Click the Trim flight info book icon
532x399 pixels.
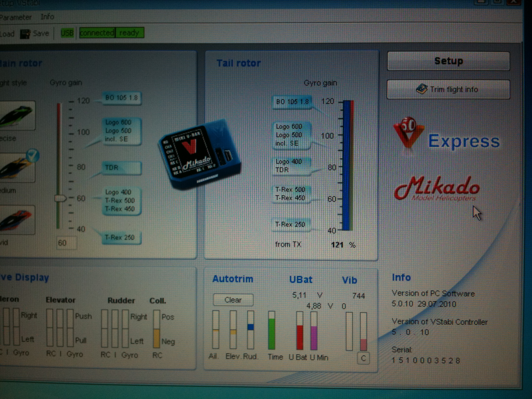pyautogui.click(x=422, y=89)
